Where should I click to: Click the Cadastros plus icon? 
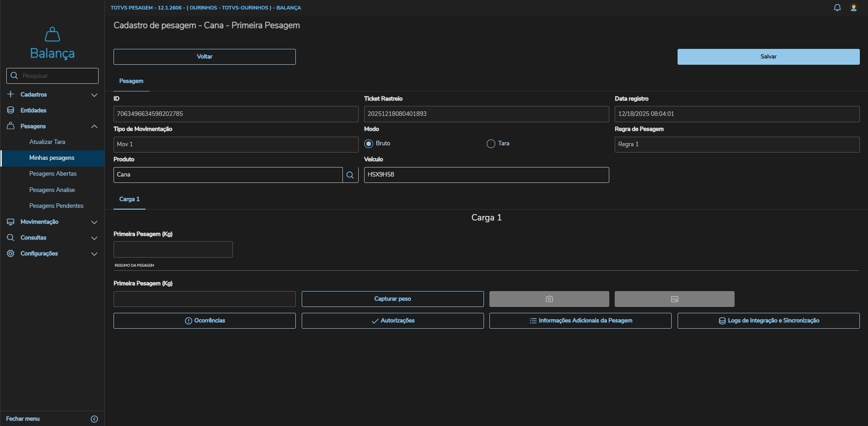11,94
